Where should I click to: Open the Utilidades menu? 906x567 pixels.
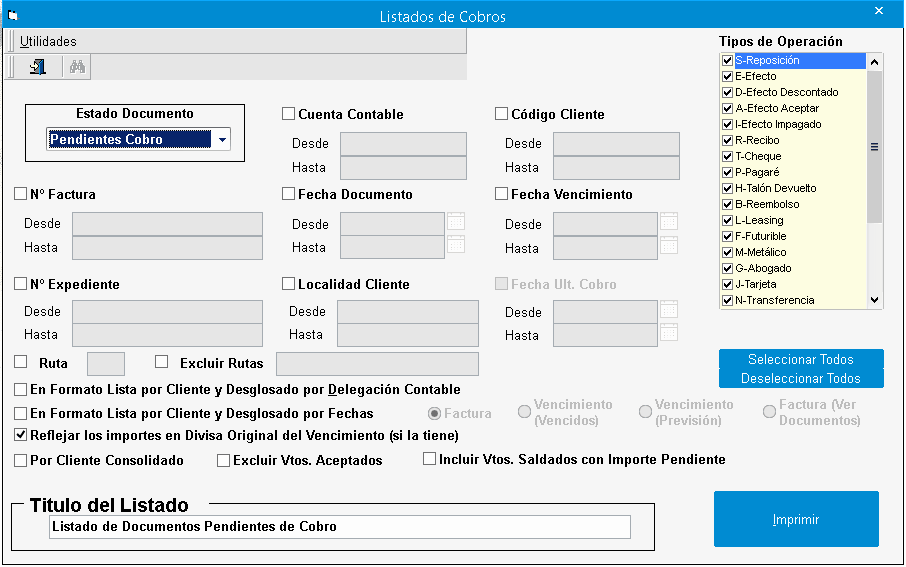[48, 41]
